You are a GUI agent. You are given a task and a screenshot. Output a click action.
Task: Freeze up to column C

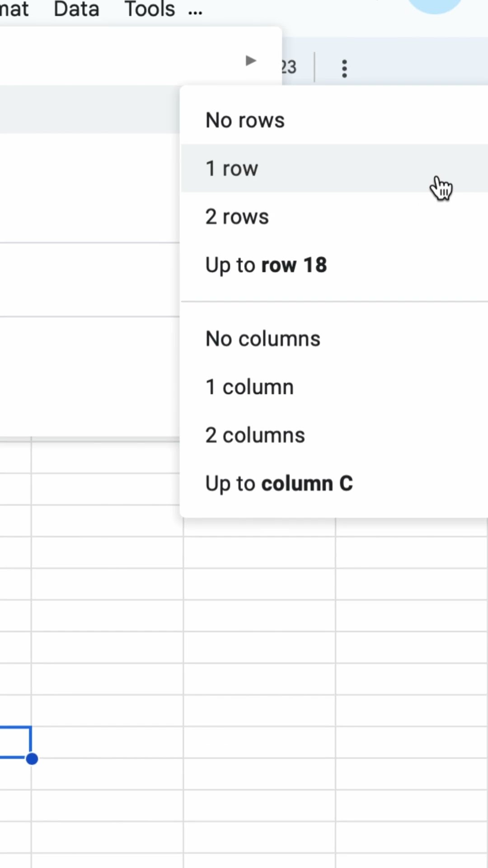click(279, 483)
